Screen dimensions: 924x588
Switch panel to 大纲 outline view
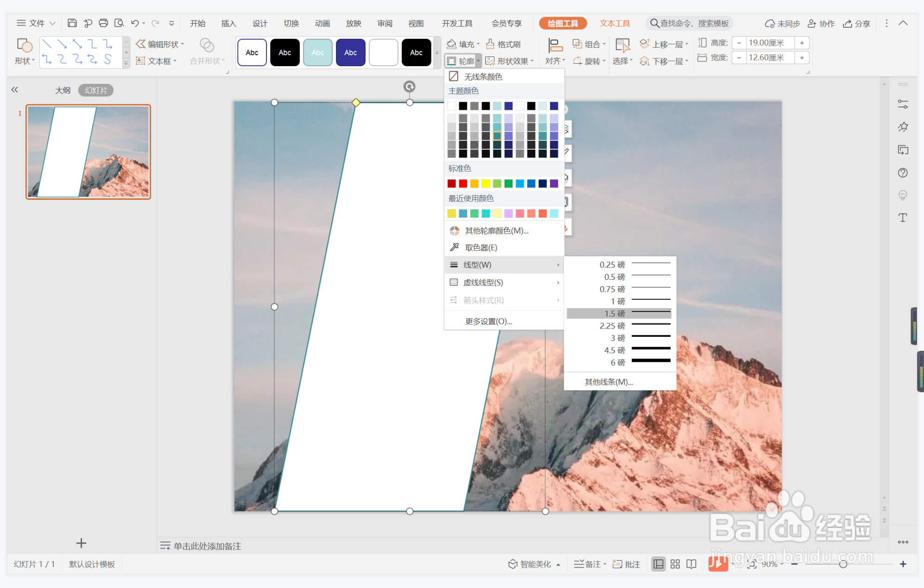coord(63,90)
